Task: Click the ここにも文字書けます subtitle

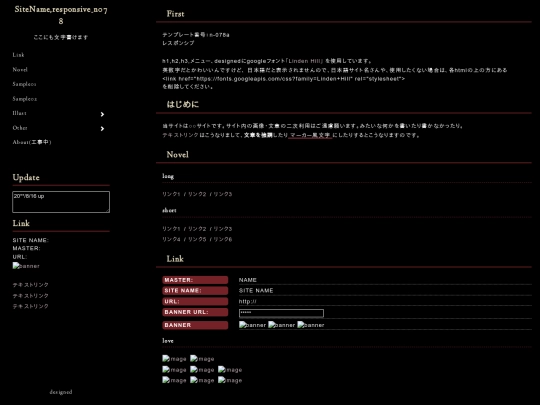Action: [61, 37]
